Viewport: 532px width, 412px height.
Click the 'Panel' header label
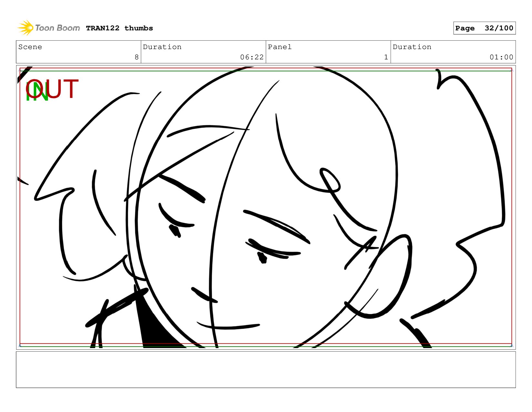(280, 47)
